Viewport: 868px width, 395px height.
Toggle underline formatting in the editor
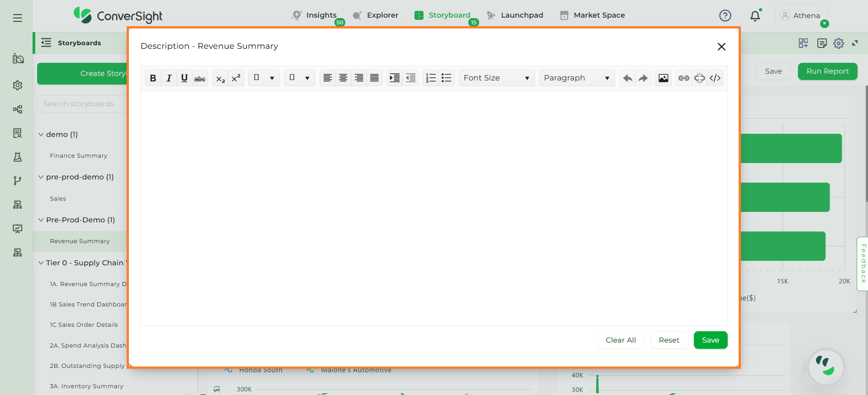pyautogui.click(x=184, y=78)
